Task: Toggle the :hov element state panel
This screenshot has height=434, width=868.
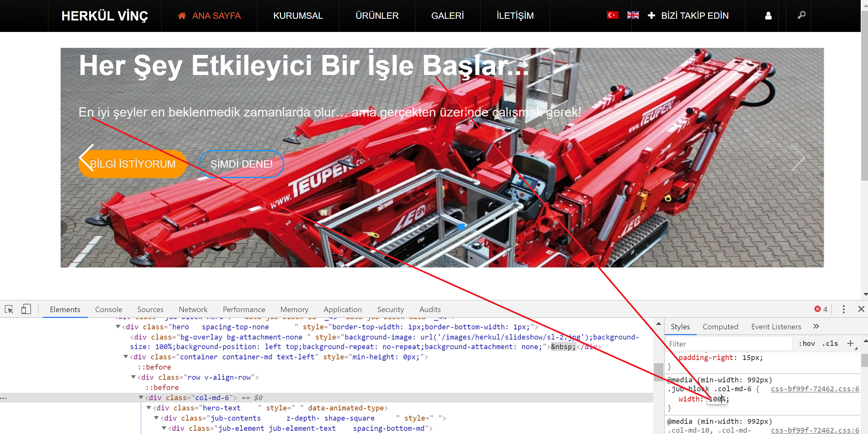Action: (x=807, y=344)
